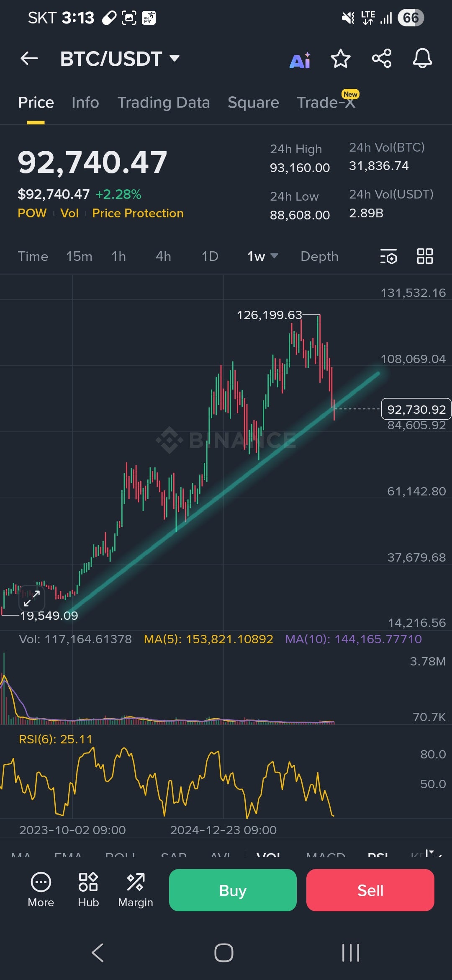Tap the MA(10) volume readout
Viewport: 452px width, 980px height.
(x=353, y=639)
